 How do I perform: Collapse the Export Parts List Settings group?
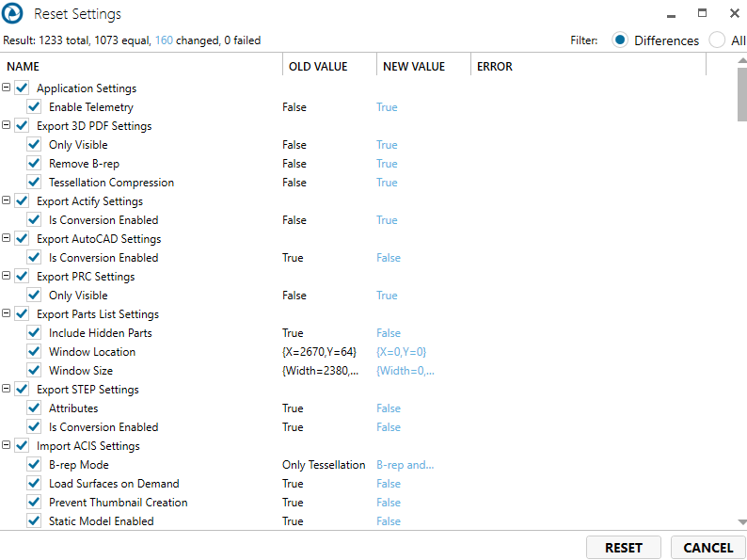pos(7,313)
